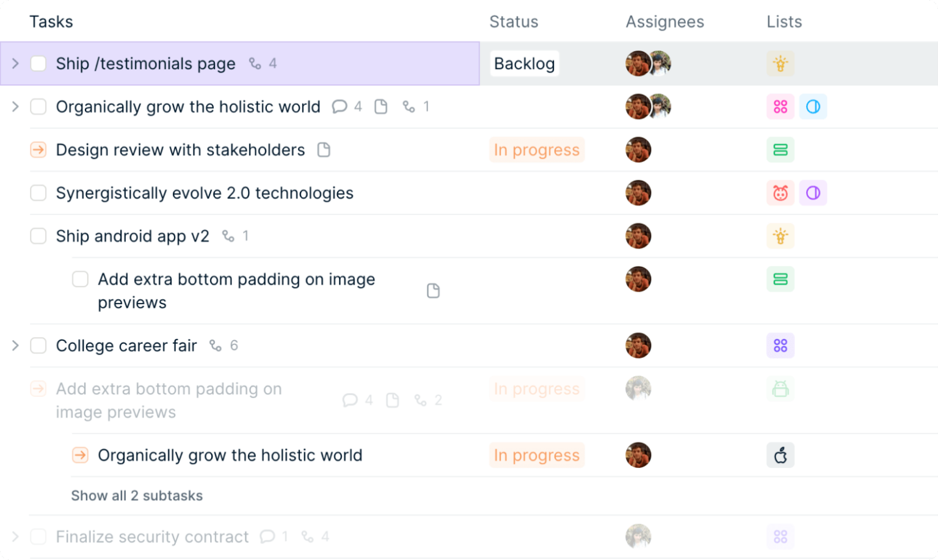
Task: Click the Show all 2 subtasks link
Action: (137, 495)
